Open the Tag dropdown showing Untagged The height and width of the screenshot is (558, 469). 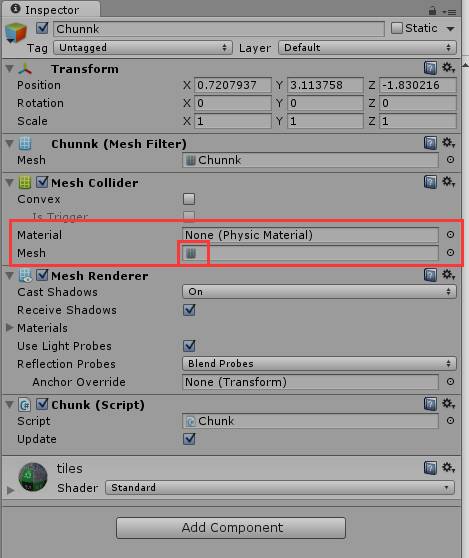143,48
